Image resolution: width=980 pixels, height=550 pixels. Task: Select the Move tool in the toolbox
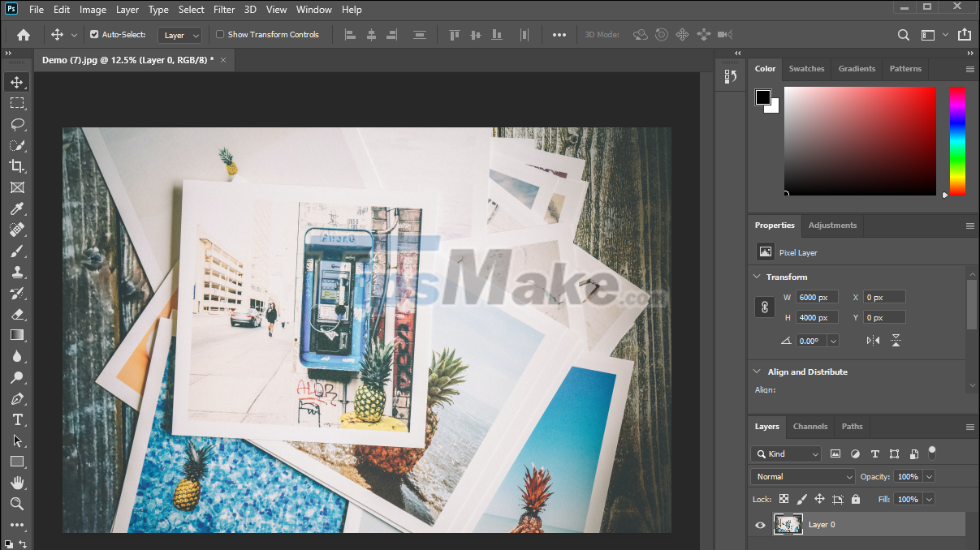(x=17, y=82)
